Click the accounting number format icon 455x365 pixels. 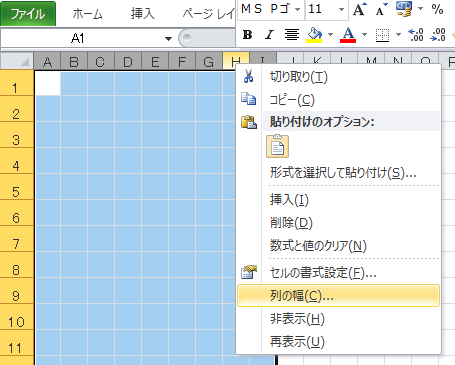404,9
